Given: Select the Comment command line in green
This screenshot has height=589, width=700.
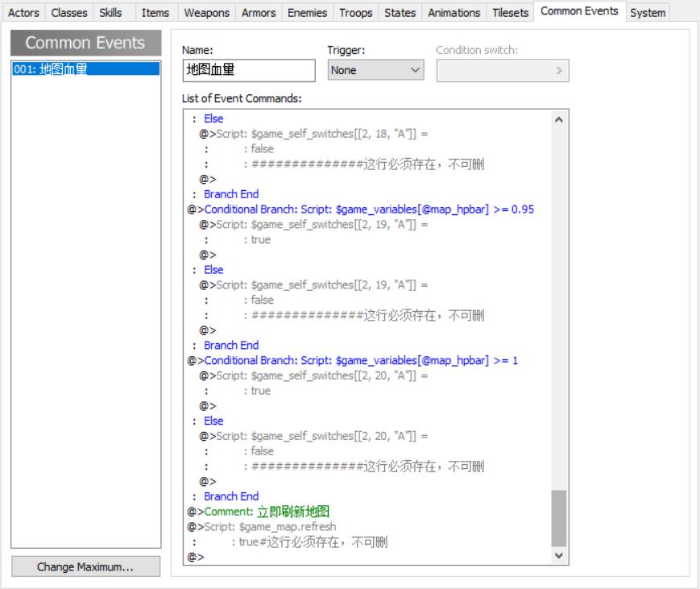Looking at the screenshot, I should coord(258,512).
